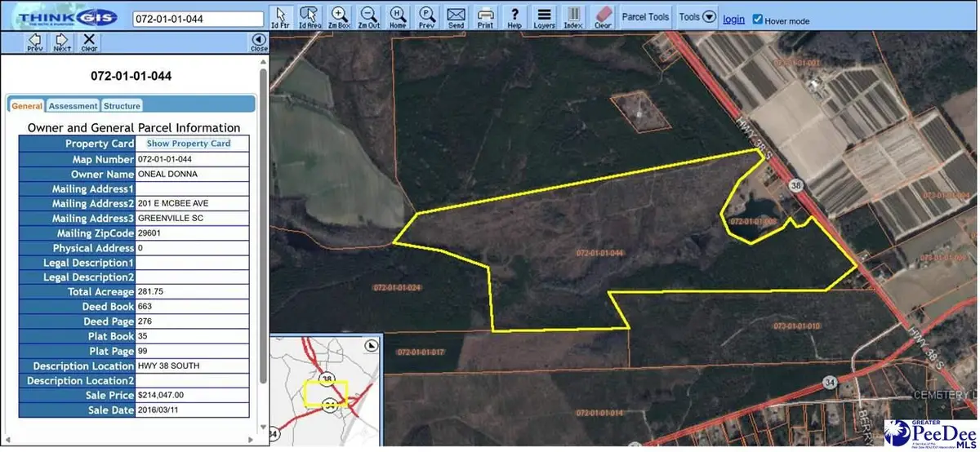Switch to the Structure tab
This screenshot has width=980, height=452.
tap(122, 105)
